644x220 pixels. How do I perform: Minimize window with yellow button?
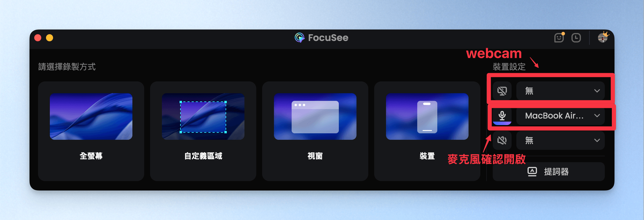click(50, 38)
